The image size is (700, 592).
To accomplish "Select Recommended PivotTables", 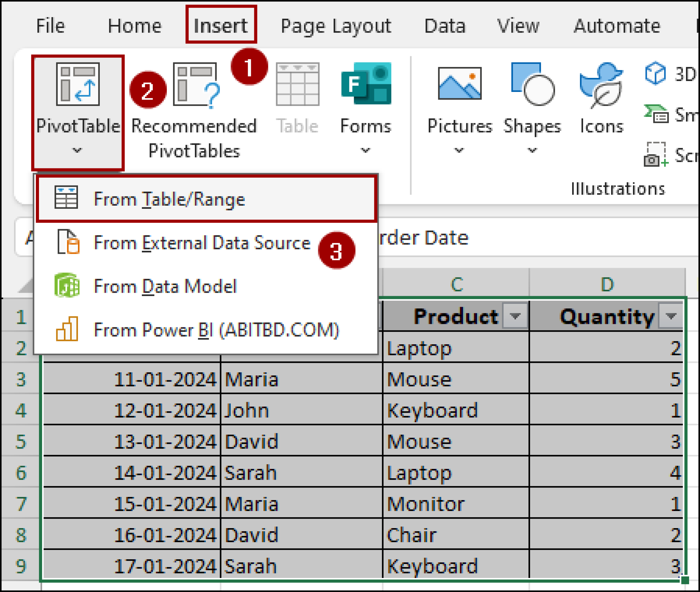I will [x=196, y=102].
